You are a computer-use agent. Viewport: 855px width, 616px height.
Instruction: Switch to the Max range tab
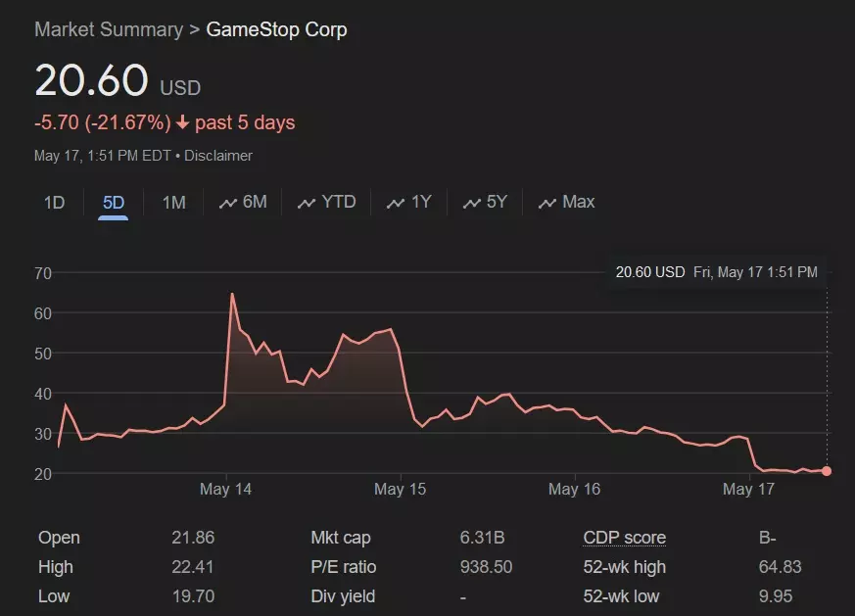pos(566,203)
